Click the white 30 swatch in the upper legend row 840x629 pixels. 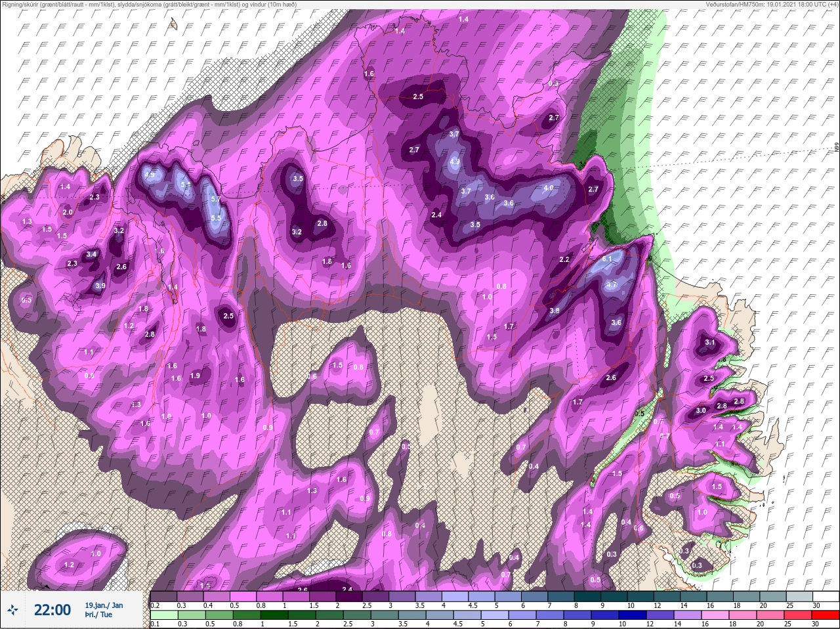point(828,596)
